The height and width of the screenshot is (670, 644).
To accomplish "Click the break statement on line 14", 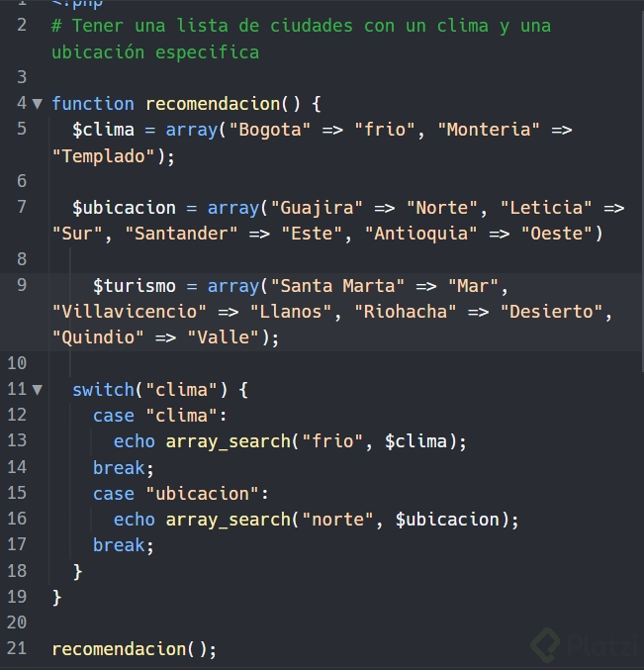I will tap(124, 467).
